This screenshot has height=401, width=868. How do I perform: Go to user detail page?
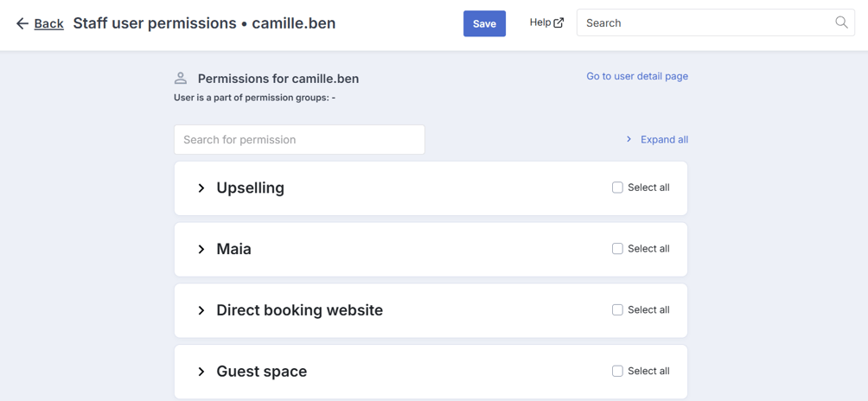(637, 76)
